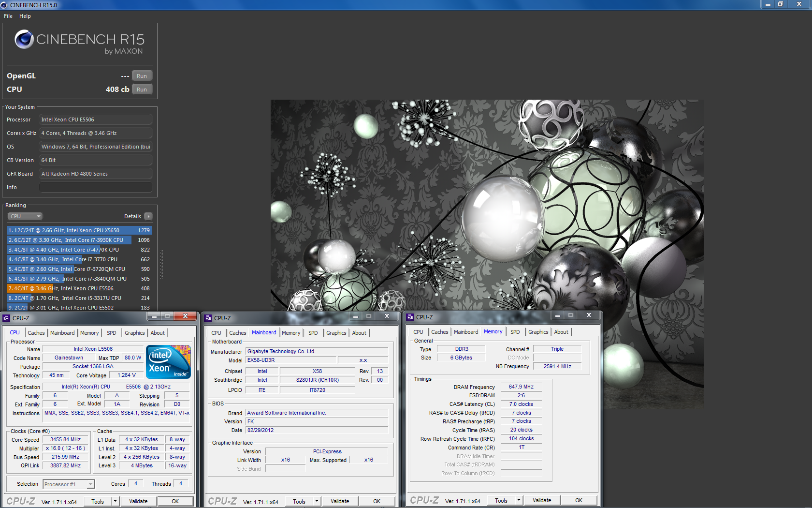Click the NB Frequency value 2591.4 MHz
Image resolution: width=812 pixels, height=508 pixels.
[557, 367]
